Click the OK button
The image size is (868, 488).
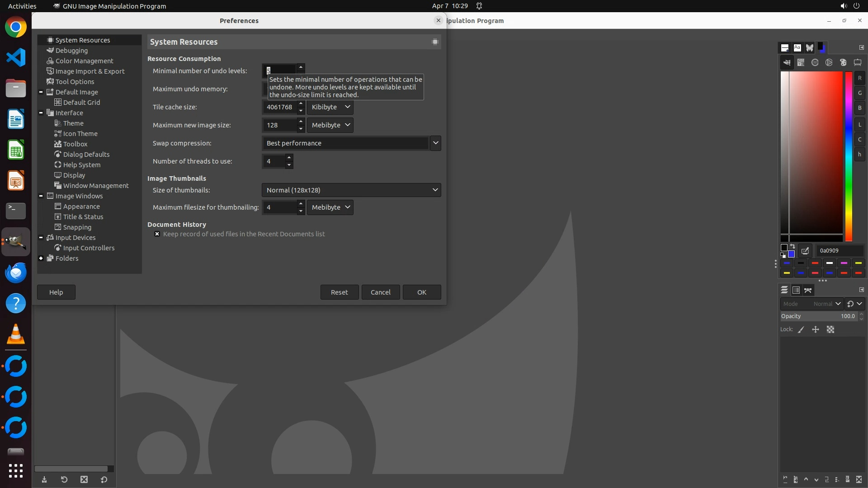pyautogui.click(x=421, y=292)
